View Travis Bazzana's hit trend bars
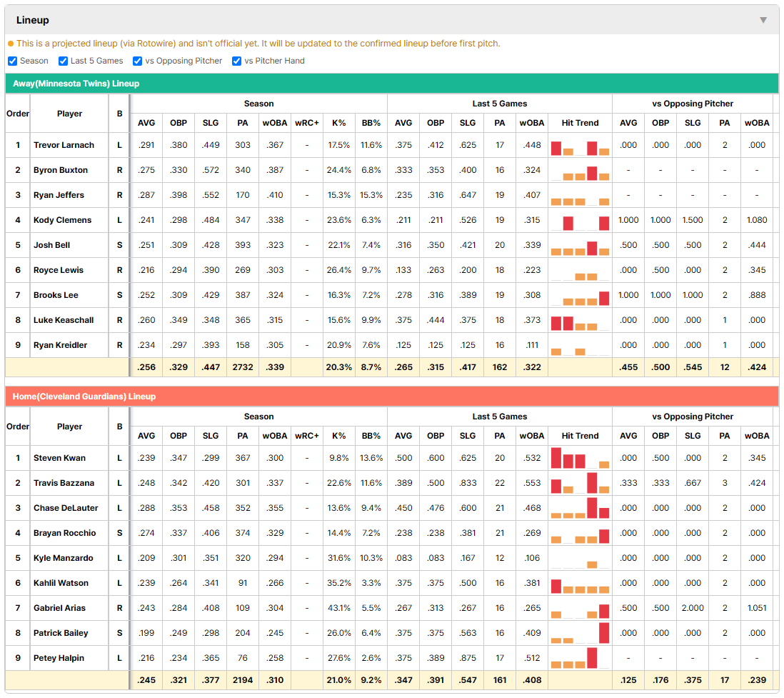Image resolution: width=784 pixels, height=698 pixels. coord(580,483)
